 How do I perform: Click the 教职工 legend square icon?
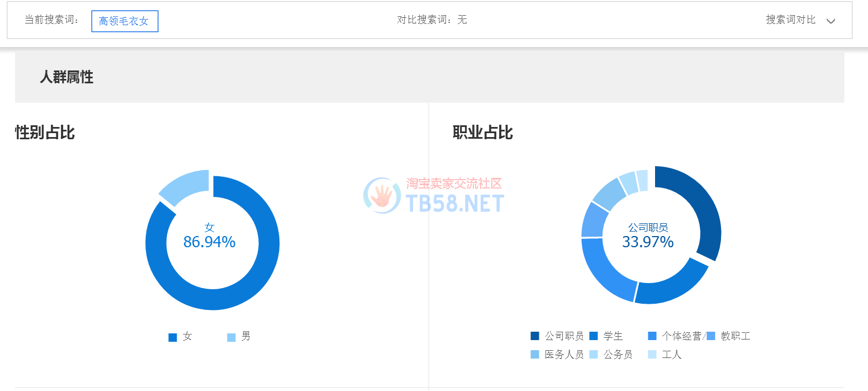pyautogui.click(x=711, y=336)
